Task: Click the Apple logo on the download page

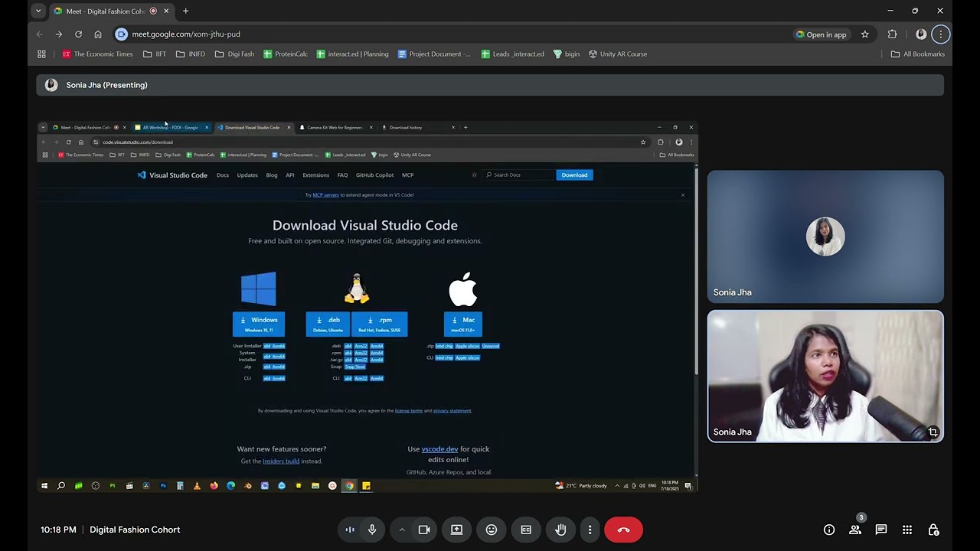Action: 463,289
